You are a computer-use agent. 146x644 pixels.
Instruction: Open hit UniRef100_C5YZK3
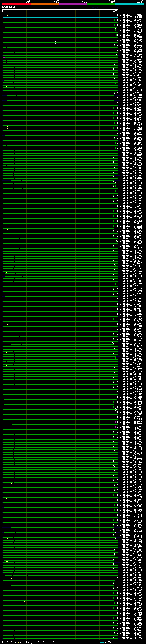(x=131, y=25)
